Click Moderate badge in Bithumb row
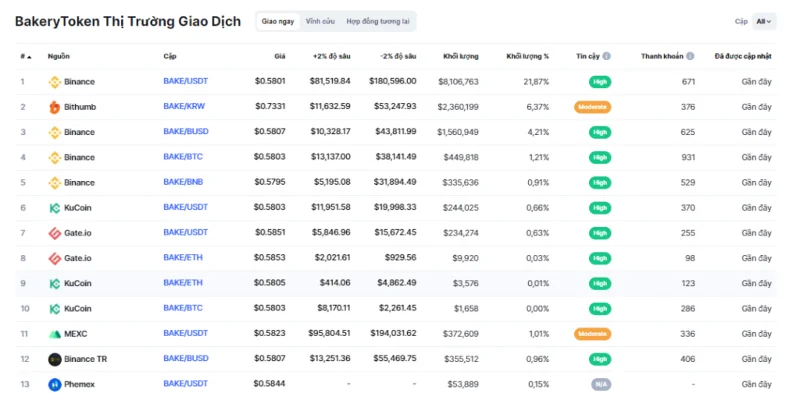 [x=592, y=107]
